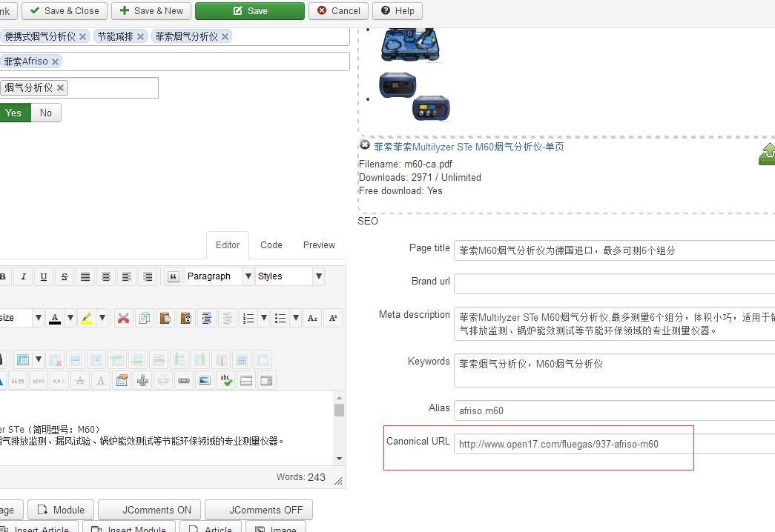
Task: Open text color picker arrow
Action: (x=70, y=318)
